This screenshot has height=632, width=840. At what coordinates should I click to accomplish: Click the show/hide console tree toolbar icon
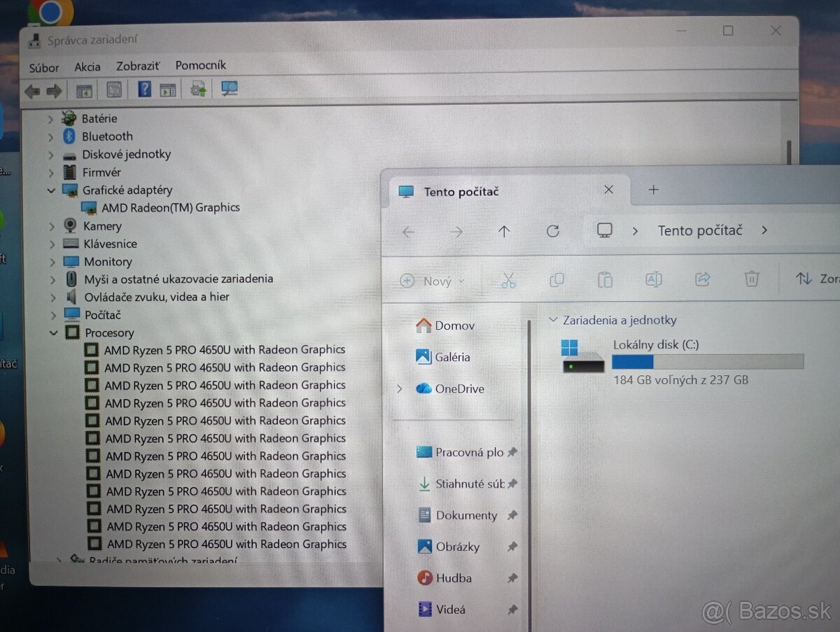[84, 90]
